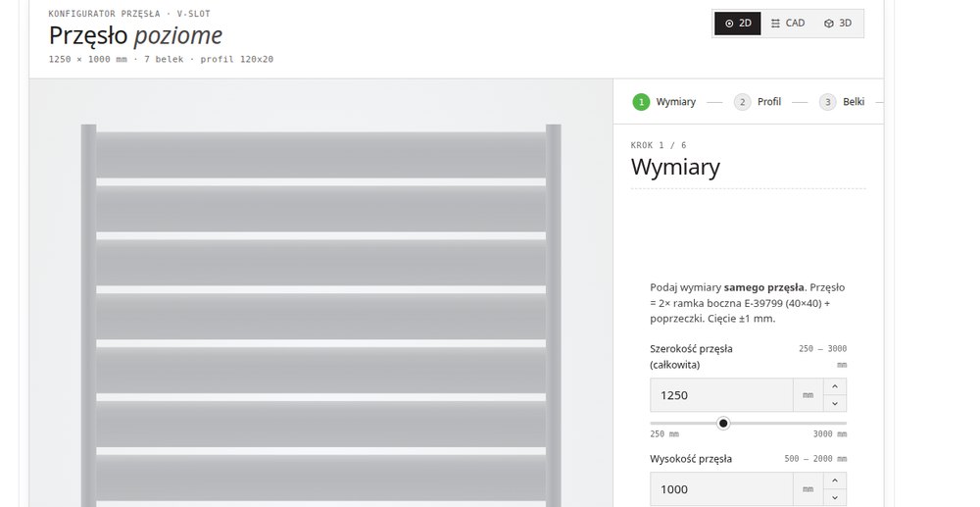Switch to 2D view mode
Screen dimensions: 980x507
point(738,24)
